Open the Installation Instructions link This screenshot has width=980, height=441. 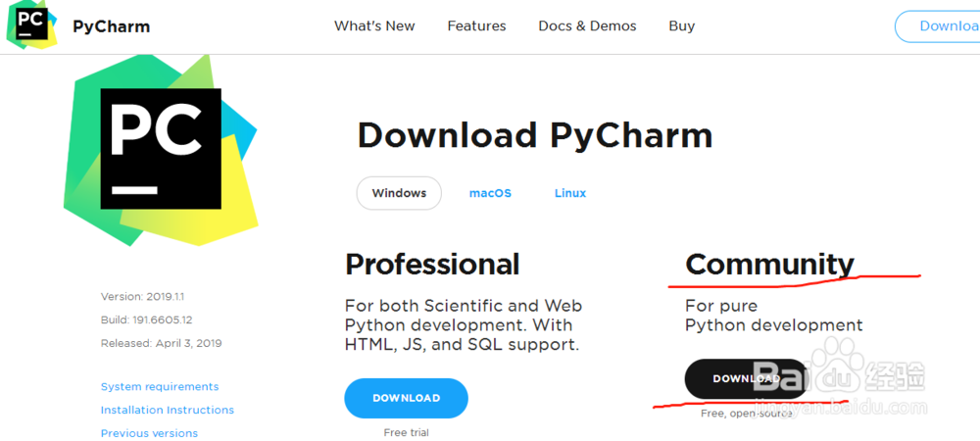[168, 410]
